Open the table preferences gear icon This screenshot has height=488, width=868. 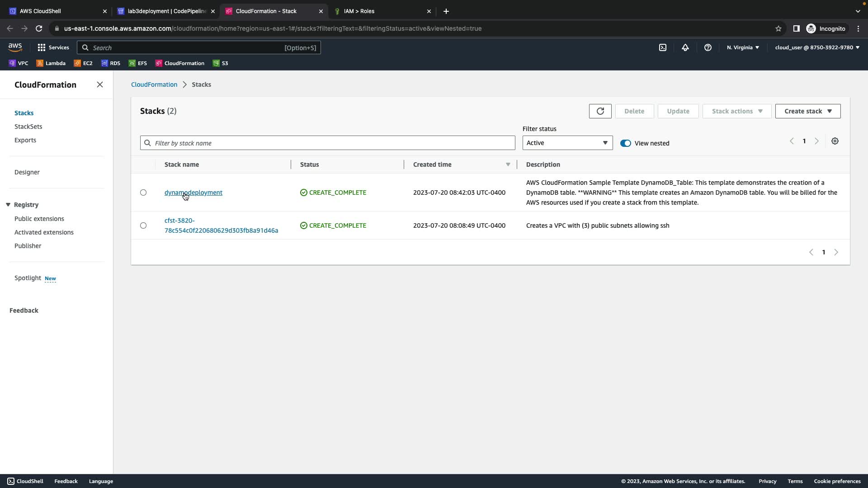[835, 141]
